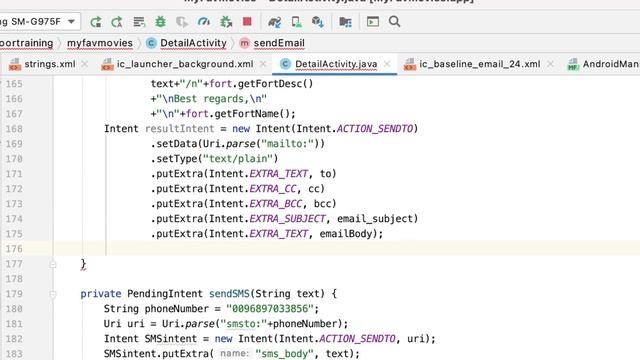Click the green Debug bug icon
640x360 pixels.
click(160, 22)
